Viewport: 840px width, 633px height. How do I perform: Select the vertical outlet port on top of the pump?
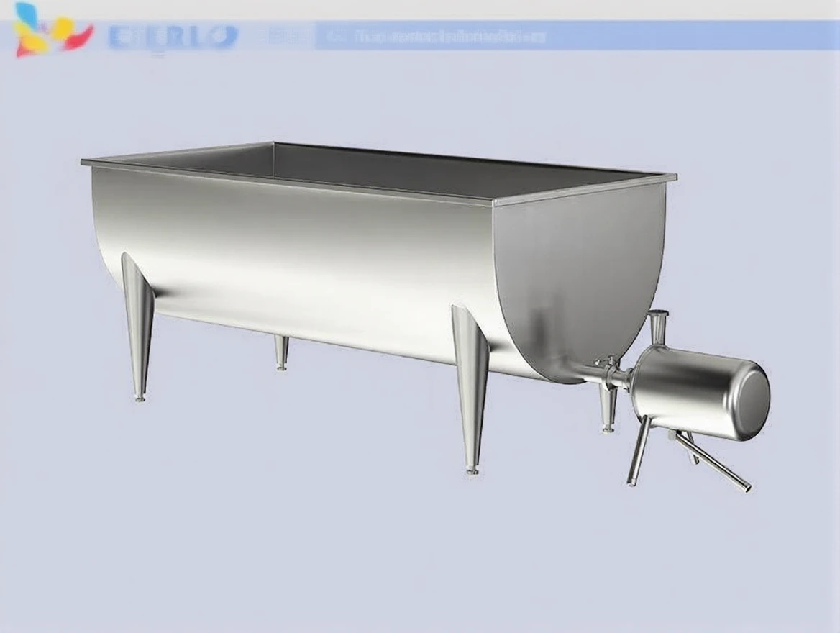click(x=658, y=326)
